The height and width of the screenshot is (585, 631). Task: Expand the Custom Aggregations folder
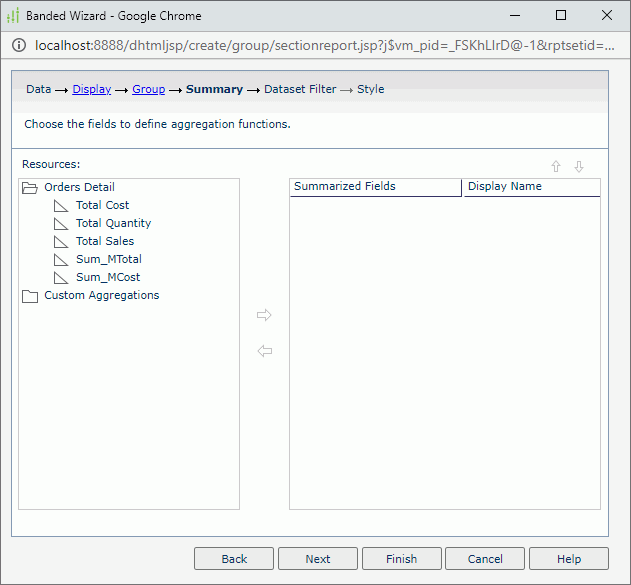coord(29,296)
